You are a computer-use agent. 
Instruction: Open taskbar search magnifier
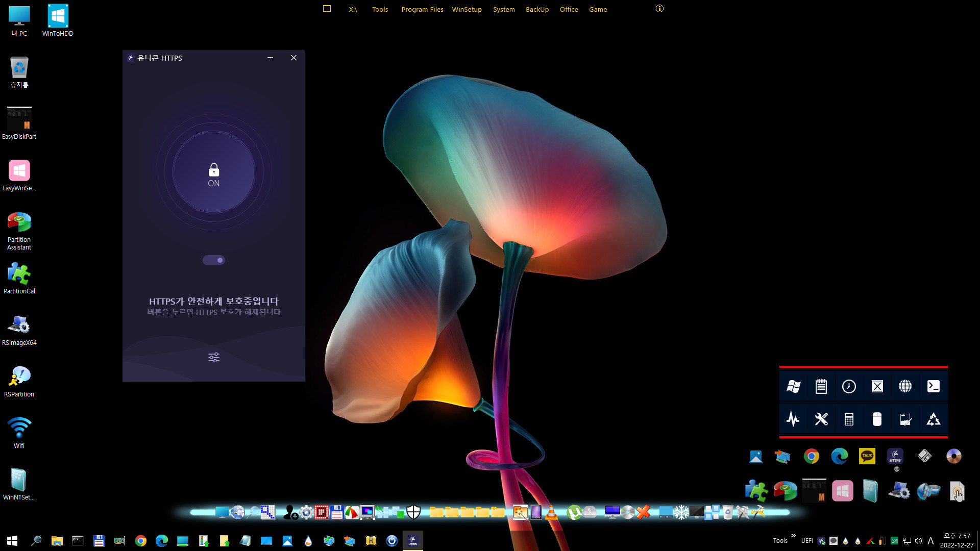(x=36, y=540)
